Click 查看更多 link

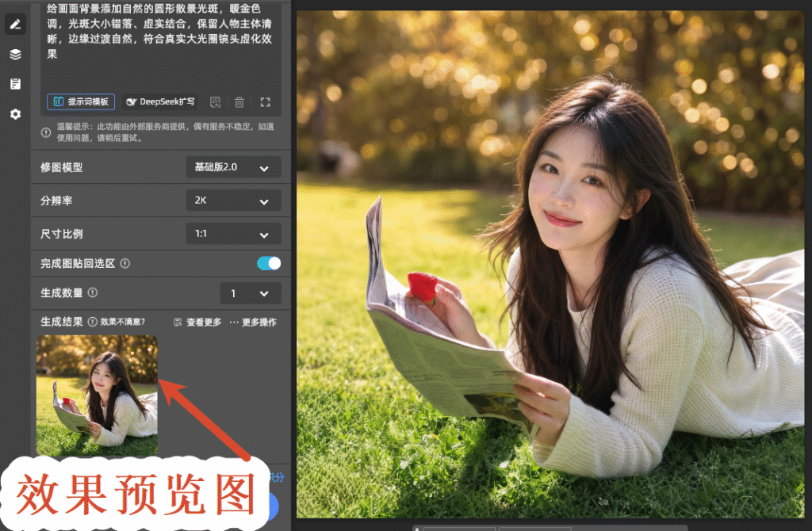pos(197,323)
